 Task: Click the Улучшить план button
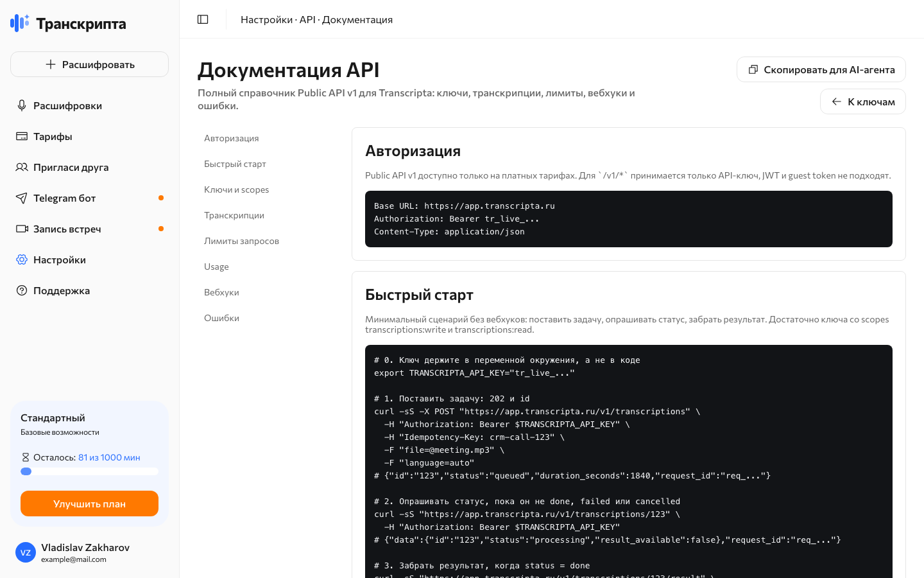(90, 504)
